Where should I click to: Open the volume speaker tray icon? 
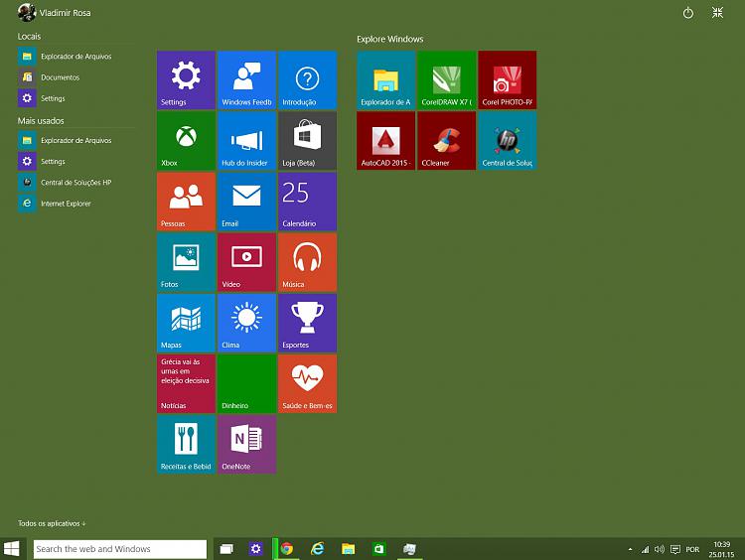659,549
